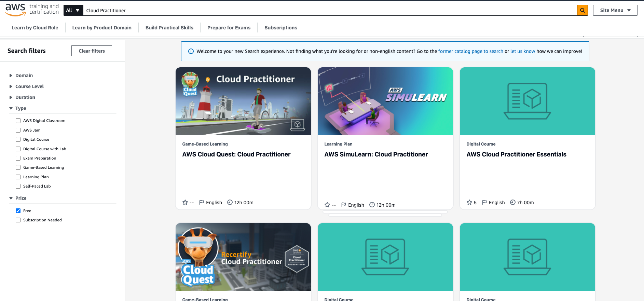This screenshot has width=644, height=302.
Task: Click the Cloud Practitioner search input field
Action: pos(330,10)
